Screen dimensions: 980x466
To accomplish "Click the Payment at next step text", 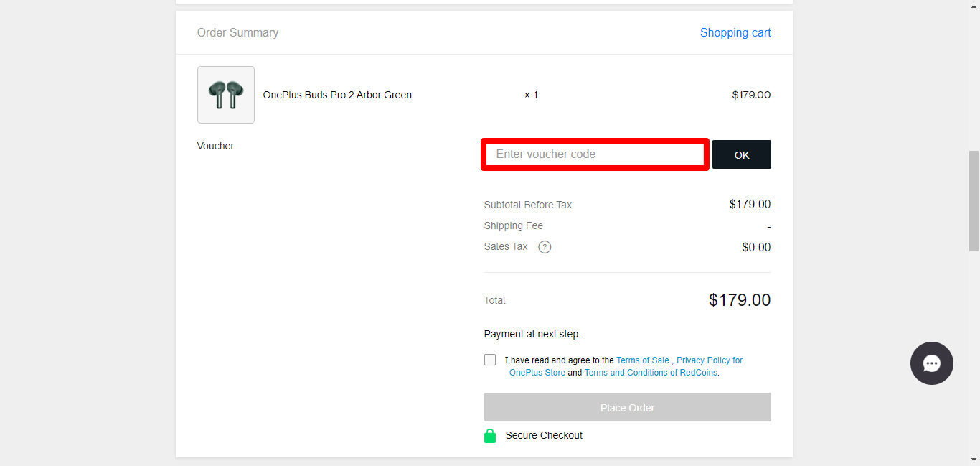I will coord(532,334).
